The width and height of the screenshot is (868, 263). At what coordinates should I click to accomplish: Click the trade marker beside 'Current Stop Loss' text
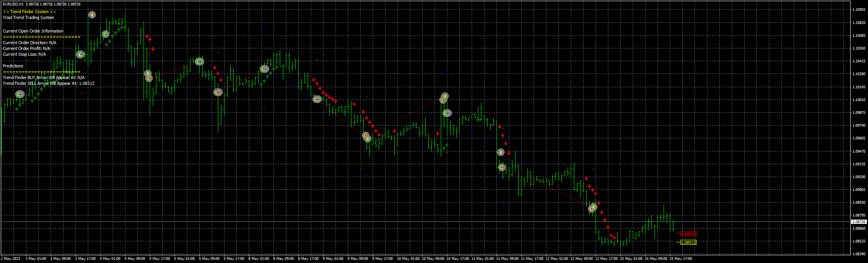click(x=80, y=55)
